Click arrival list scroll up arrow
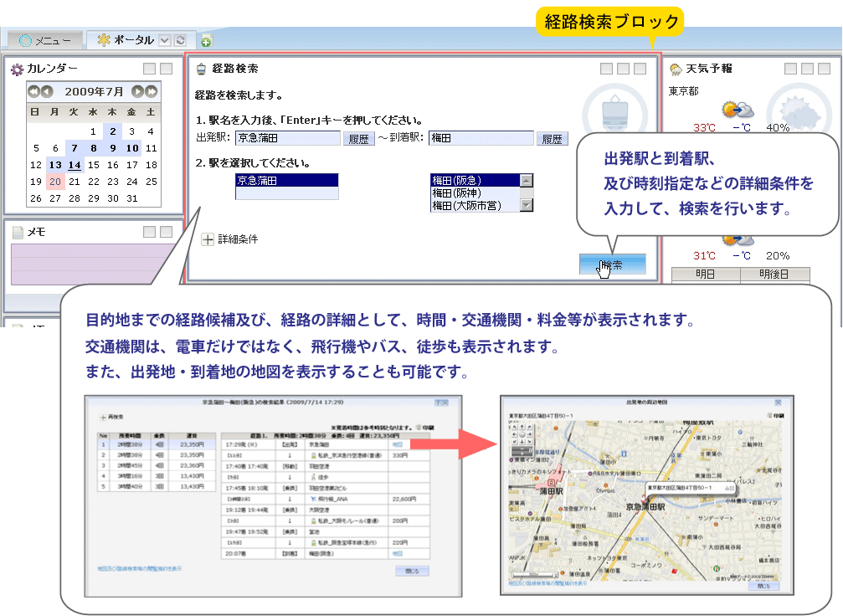This screenshot has width=843, height=616. (x=527, y=180)
